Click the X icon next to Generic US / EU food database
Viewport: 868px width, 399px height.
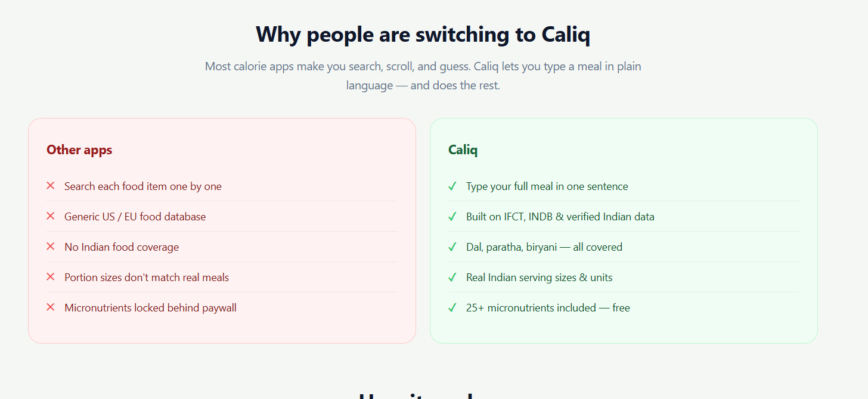pos(51,216)
